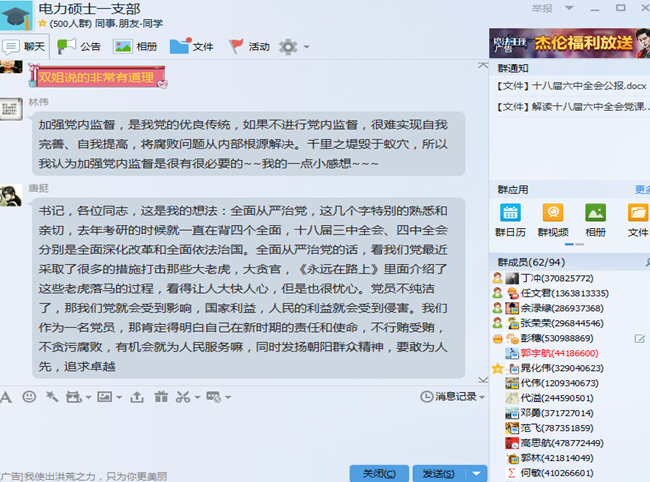Expand the send options arrow
This screenshot has width=650, height=482.
point(476,473)
